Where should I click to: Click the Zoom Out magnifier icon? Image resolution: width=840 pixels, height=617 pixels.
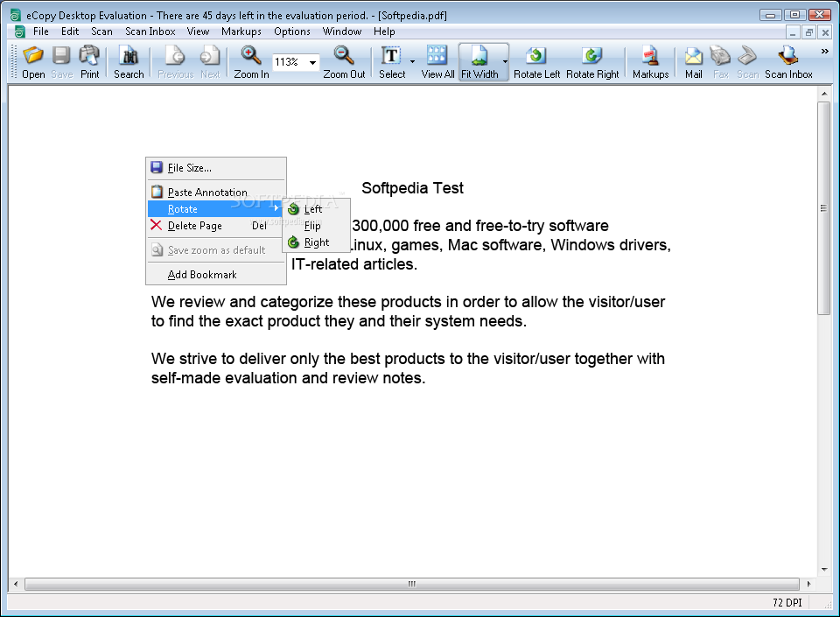(344, 62)
